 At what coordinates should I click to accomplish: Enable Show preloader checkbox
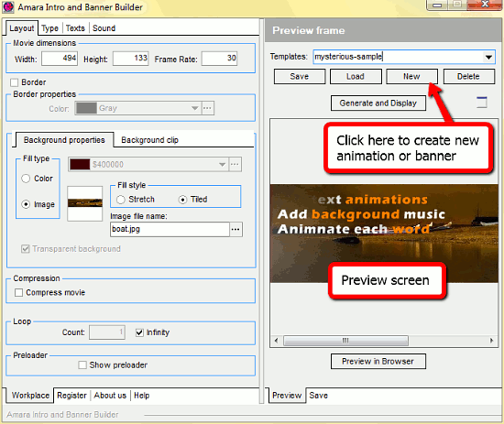pyautogui.click(x=82, y=365)
